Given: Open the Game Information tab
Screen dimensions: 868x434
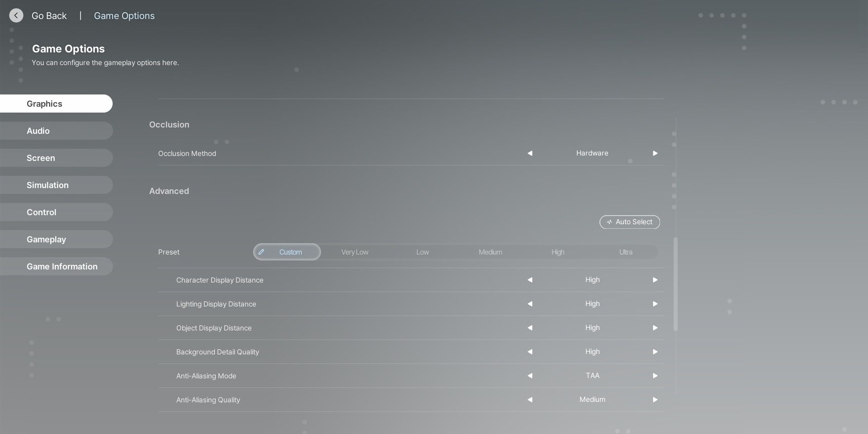Looking at the screenshot, I should pyautogui.click(x=56, y=266).
